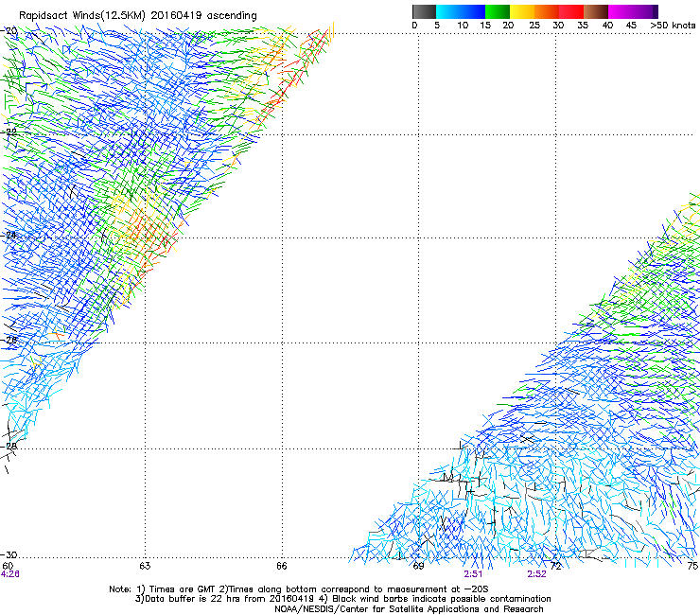Click the latitude label '-30'

[x=9, y=554]
